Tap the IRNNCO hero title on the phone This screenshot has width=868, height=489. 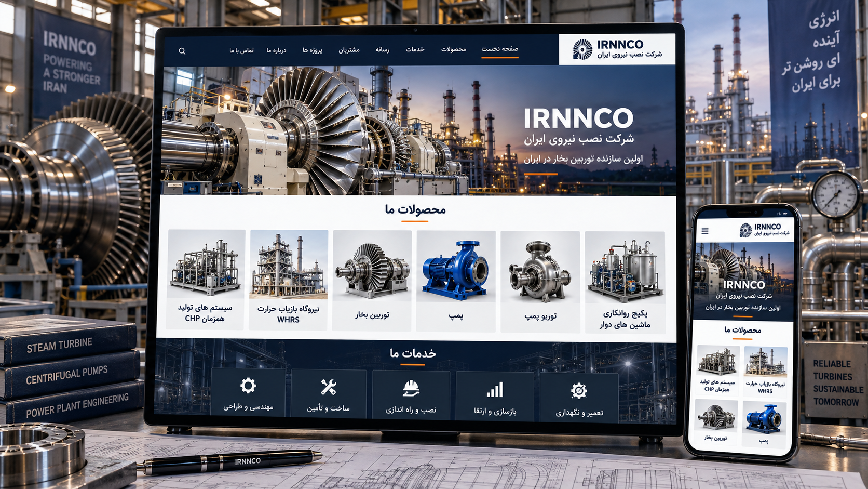click(x=744, y=285)
